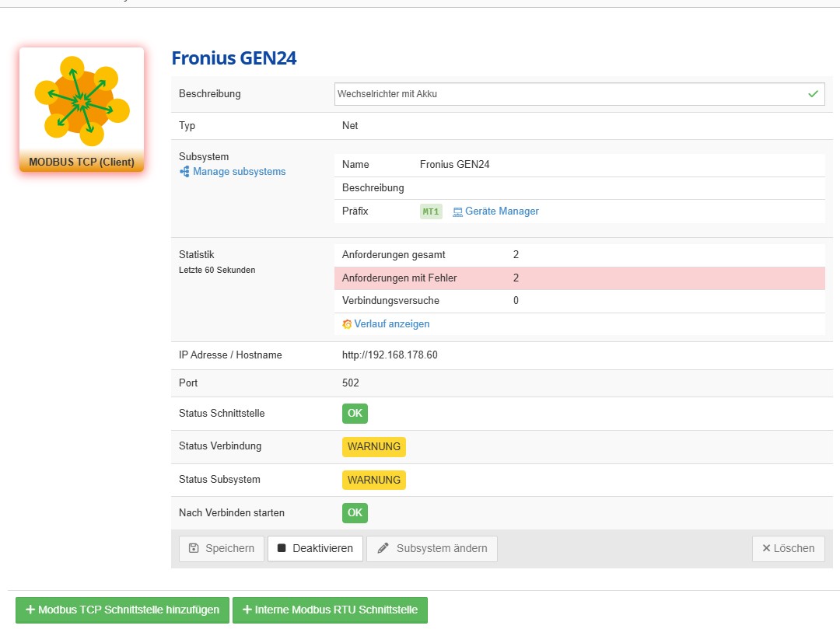The width and height of the screenshot is (840, 629).
Task: Click the subsystem name Fronius GEN24
Action: click(454, 165)
